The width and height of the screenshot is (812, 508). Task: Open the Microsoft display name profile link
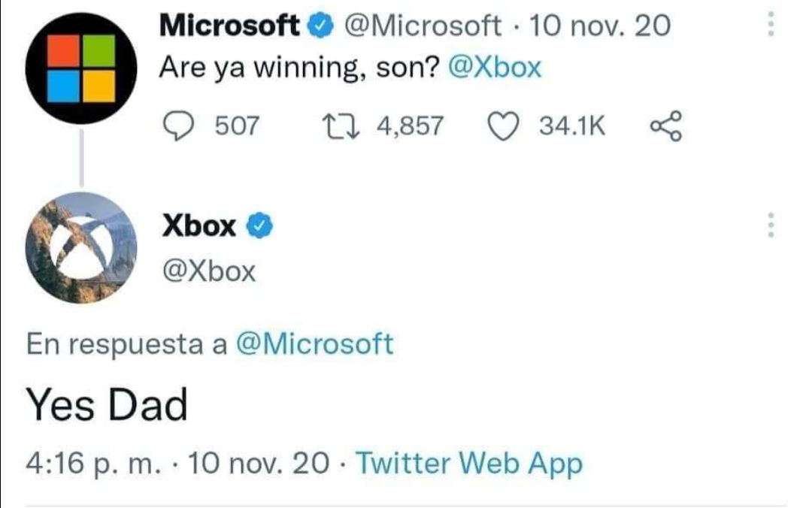[x=229, y=27]
